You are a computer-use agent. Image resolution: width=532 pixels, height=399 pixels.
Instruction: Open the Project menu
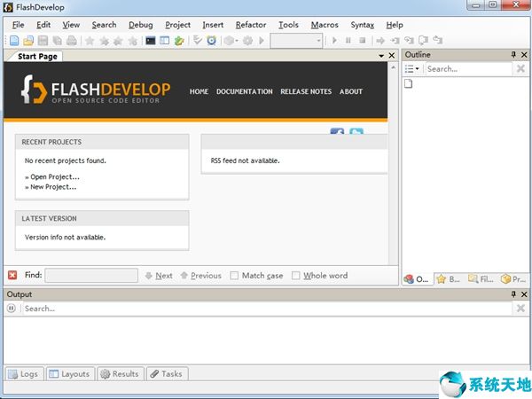tap(177, 25)
